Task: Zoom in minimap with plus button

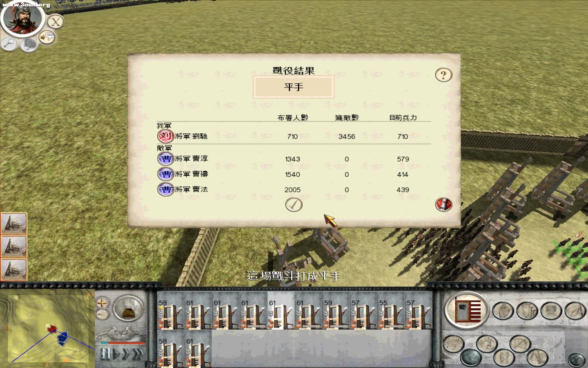Action: (x=102, y=303)
